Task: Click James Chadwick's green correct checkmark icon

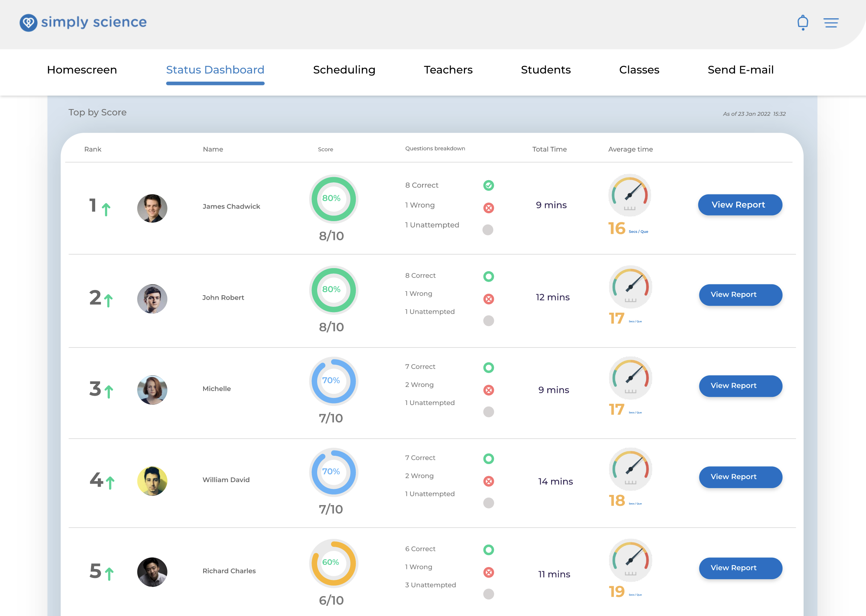Action: 489,185
